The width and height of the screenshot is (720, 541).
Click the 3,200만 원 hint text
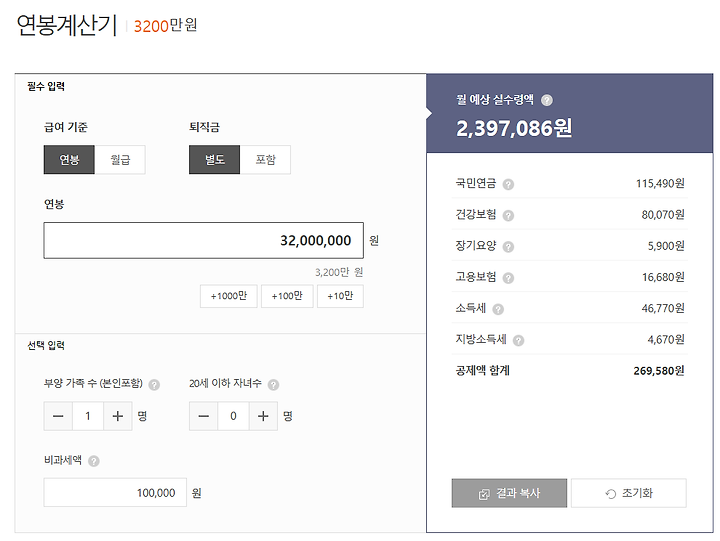[339, 272]
